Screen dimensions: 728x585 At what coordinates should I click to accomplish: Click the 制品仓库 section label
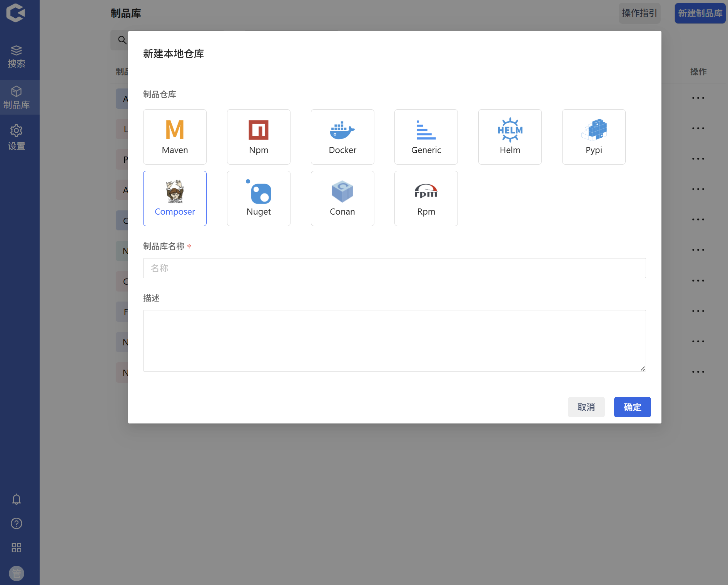tap(160, 94)
